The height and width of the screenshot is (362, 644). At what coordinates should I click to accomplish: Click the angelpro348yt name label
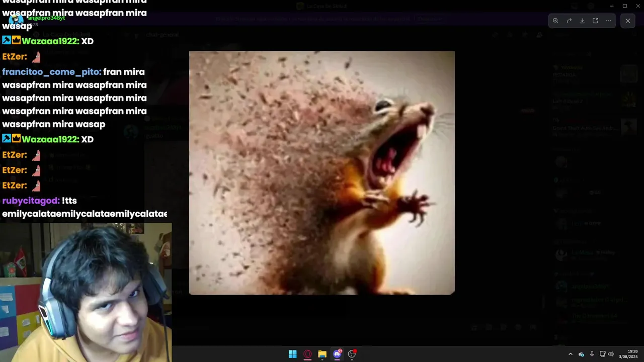(x=46, y=18)
